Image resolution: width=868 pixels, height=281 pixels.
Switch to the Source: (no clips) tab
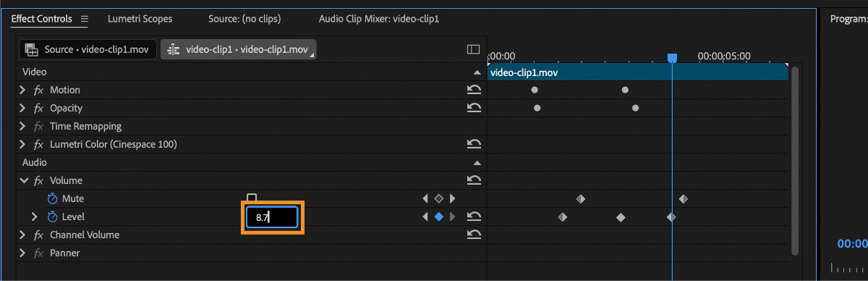(x=244, y=18)
